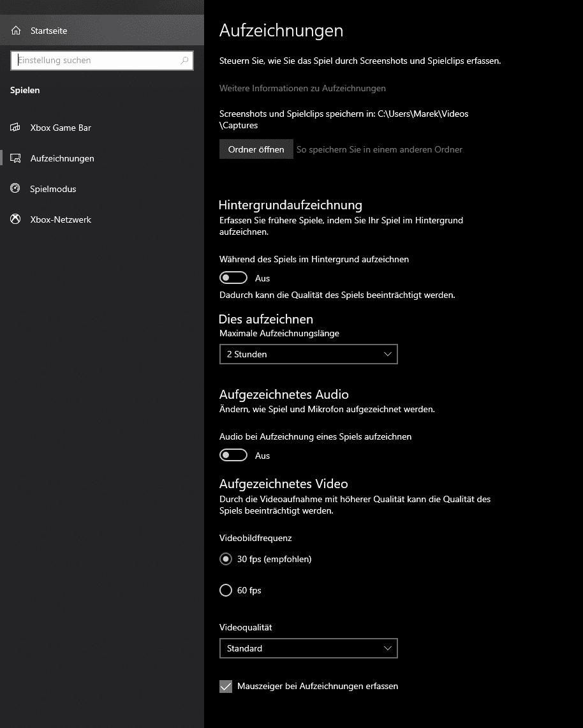Click the Startseite home icon

[16, 31]
